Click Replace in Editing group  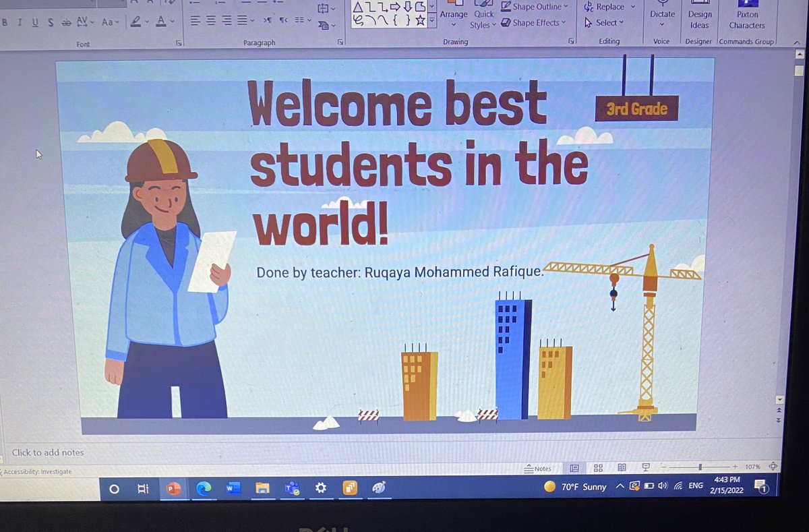click(x=609, y=7)
